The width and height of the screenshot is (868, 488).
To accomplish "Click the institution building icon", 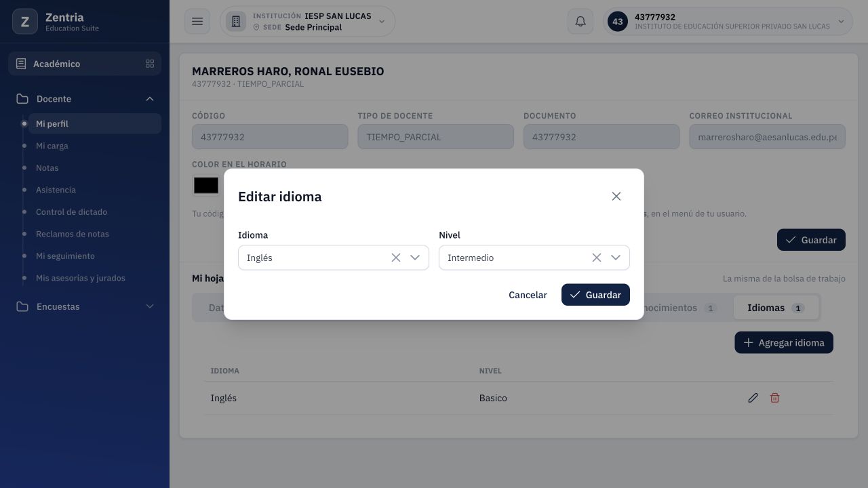I will click(x=236, y=22).
